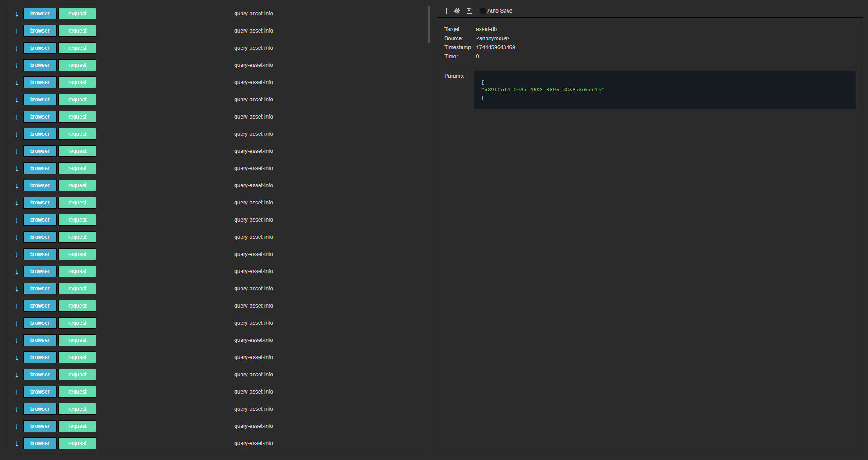Image resolution: width=868 pixels, height=460 pixels.
Task: Click the opening bracket in Params
Action: [483, 82]
